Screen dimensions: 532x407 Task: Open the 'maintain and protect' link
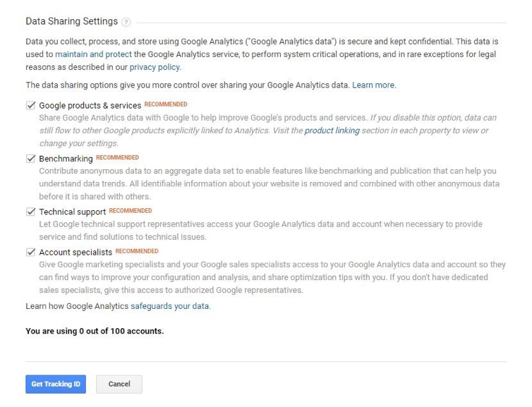pos(93,54)
